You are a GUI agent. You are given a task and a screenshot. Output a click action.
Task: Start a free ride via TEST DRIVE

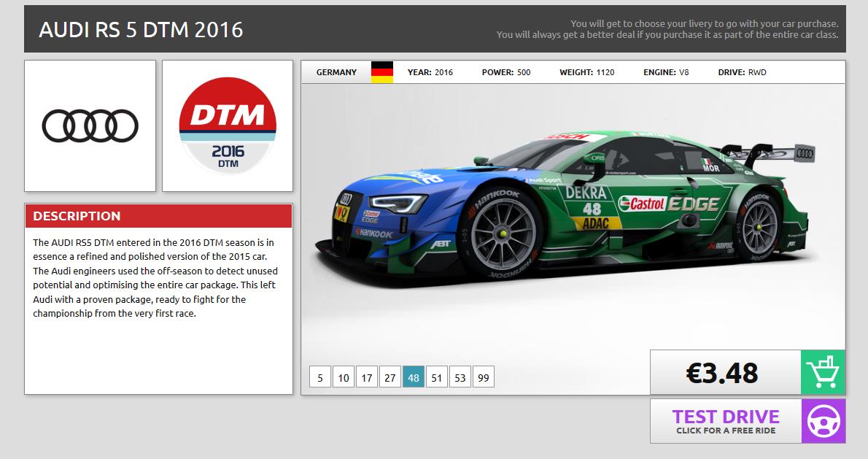[x=726, y=421]
